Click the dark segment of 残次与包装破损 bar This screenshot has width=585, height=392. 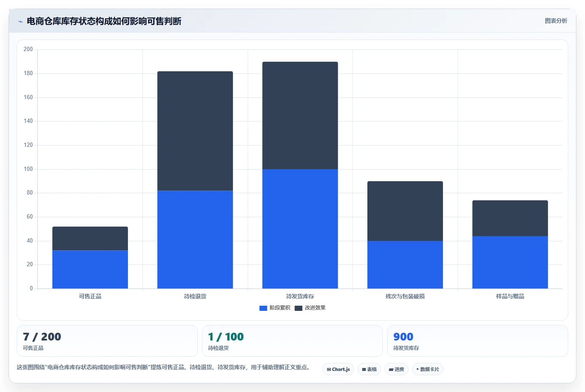pyautogui.click(x=405, y=211)
